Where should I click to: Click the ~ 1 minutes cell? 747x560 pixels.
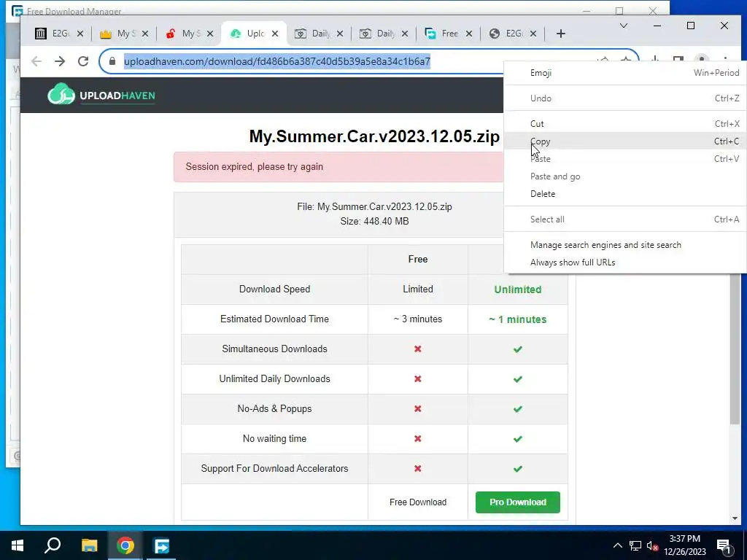point(518,319)
